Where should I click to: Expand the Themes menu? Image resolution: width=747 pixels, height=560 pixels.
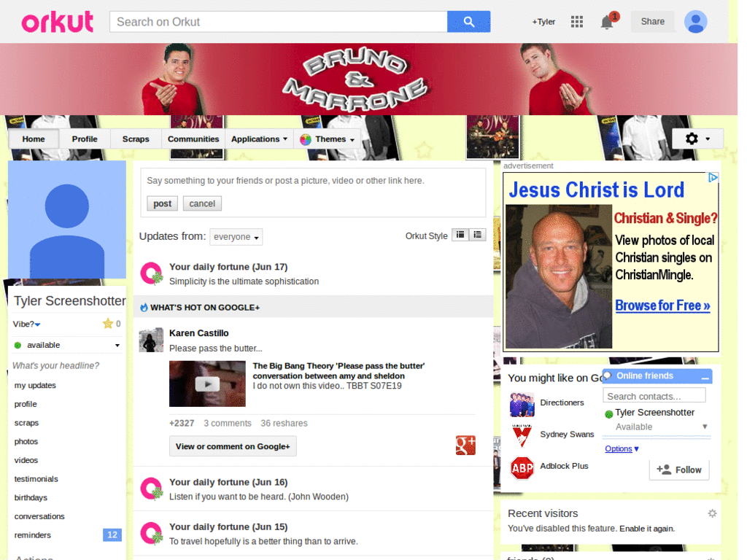(x=328, y=139)
